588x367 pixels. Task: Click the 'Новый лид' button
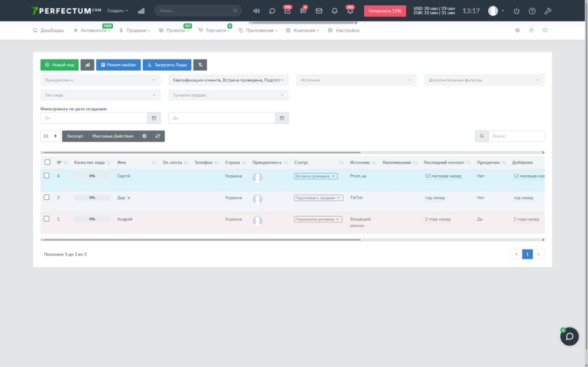coord(59,65)
